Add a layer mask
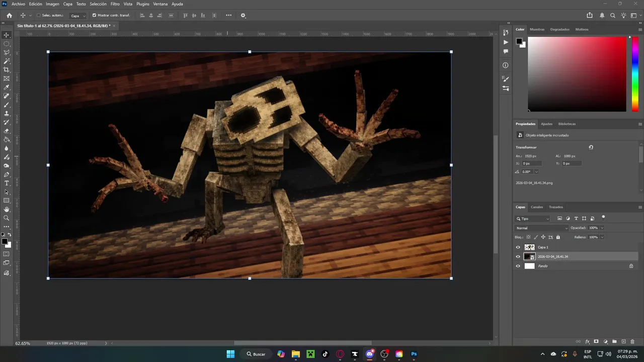 (x=596, y=341)
